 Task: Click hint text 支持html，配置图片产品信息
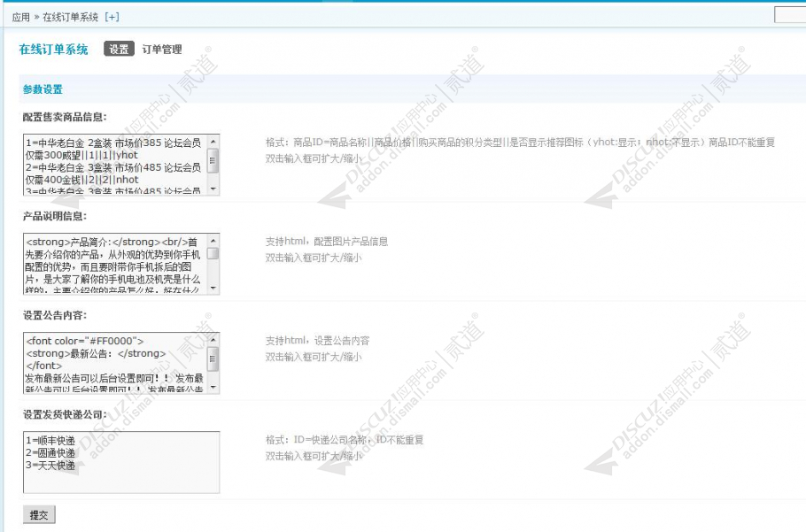[327, 242]
